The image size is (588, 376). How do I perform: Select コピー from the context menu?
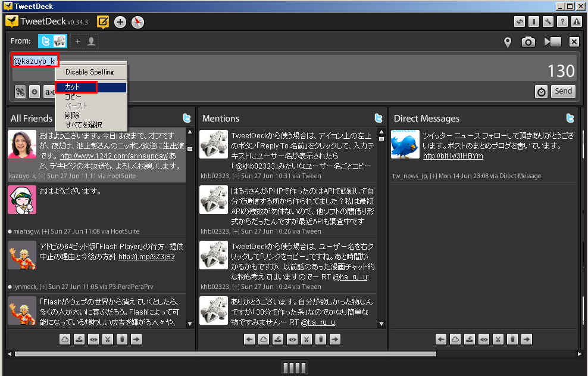pyautogui.click(x=90, y=97)
